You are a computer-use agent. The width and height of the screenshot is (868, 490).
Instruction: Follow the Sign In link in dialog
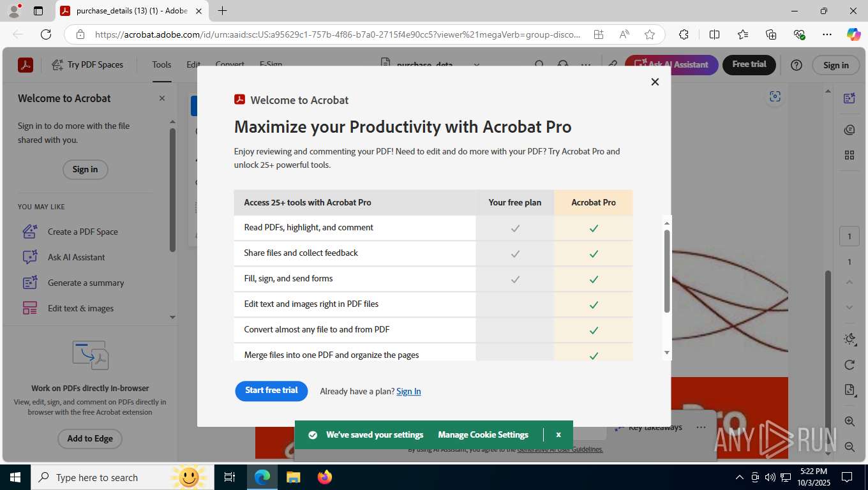pyautogui.click(x=408, y=391)
